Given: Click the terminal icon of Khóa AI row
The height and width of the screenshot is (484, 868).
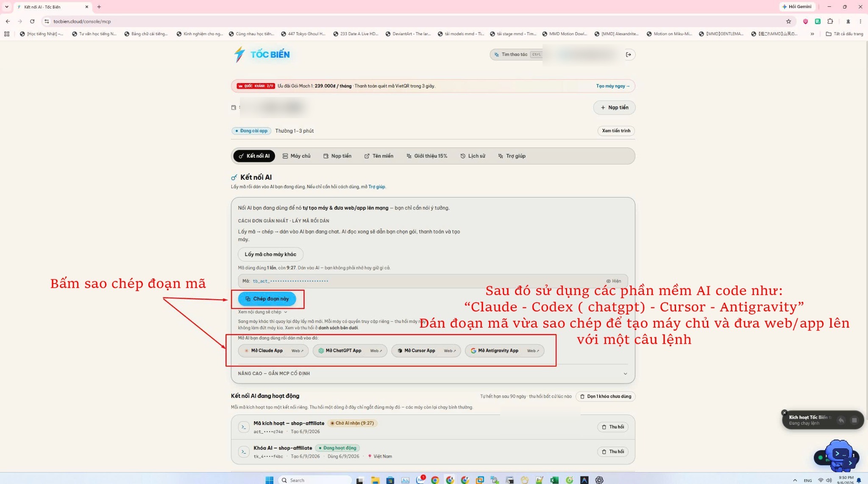Looking at the screenshot, I should (244, 452).
